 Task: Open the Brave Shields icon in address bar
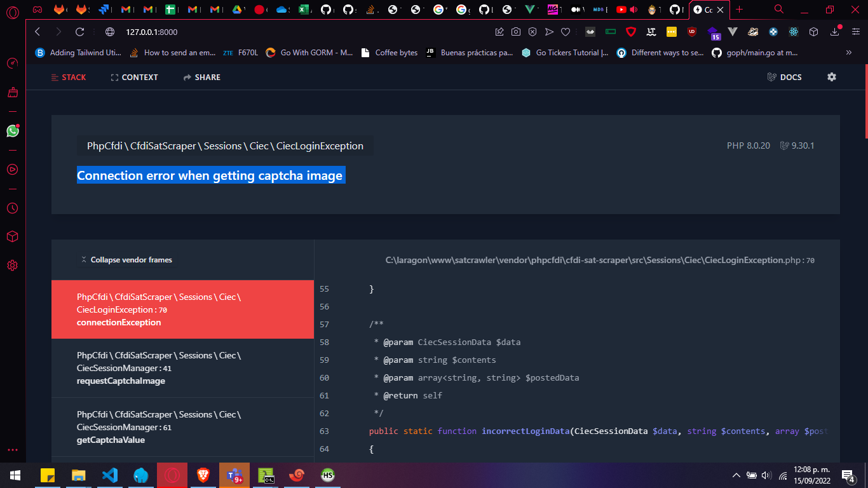click(632, 32)
